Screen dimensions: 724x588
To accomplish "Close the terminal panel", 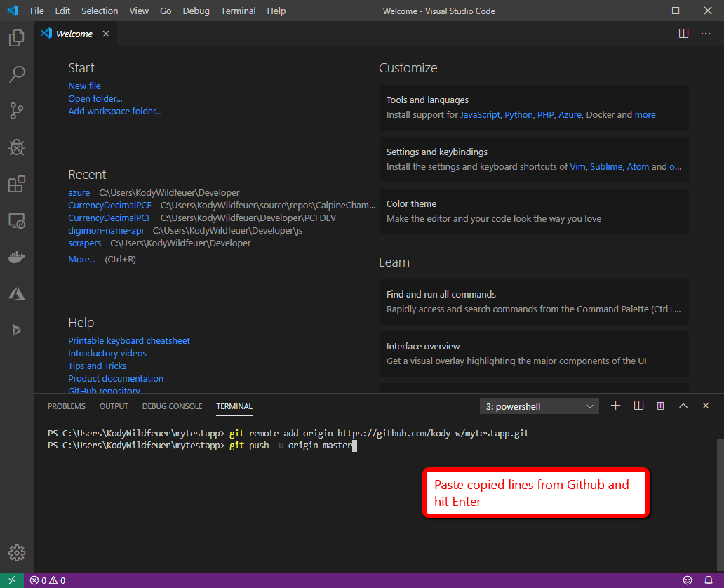I will (x=706, y=406).
